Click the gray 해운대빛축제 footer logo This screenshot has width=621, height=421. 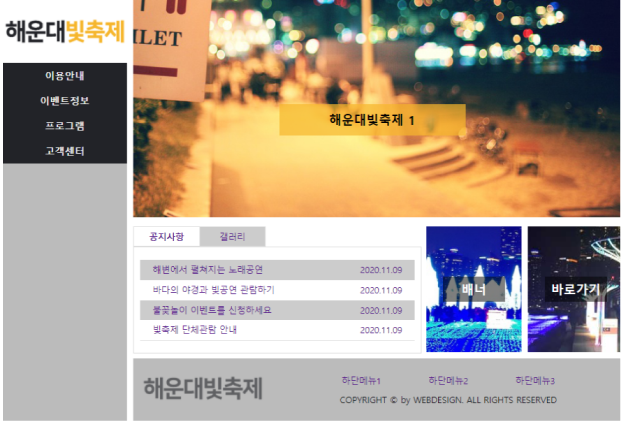[x=203, y=388]
